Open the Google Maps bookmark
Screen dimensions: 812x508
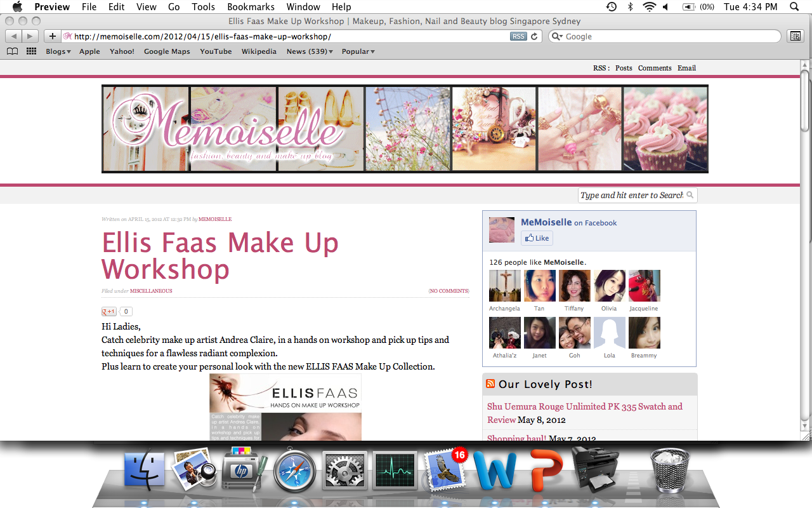click(x=167, y=51)
